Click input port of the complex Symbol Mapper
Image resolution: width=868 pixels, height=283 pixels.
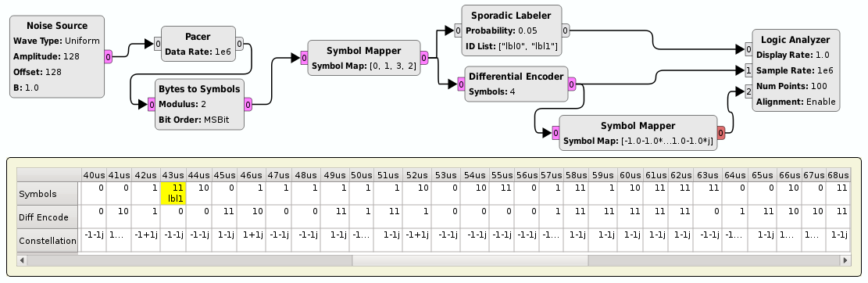click(555, 133)
